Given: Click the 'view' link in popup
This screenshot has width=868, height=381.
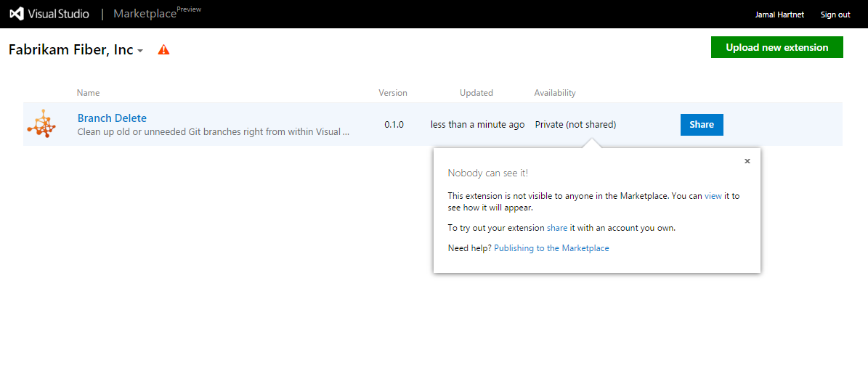Looking at the screenshot, I should pos(713,196).
